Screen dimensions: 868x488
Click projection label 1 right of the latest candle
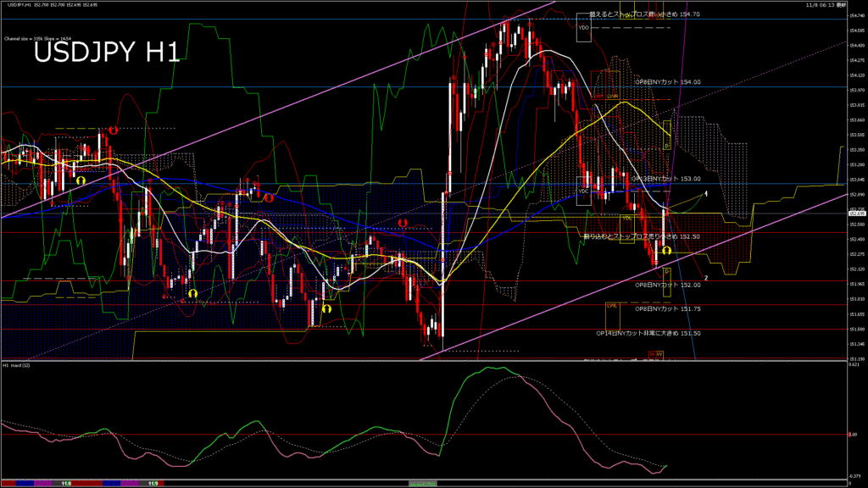[x=706, y=194]
